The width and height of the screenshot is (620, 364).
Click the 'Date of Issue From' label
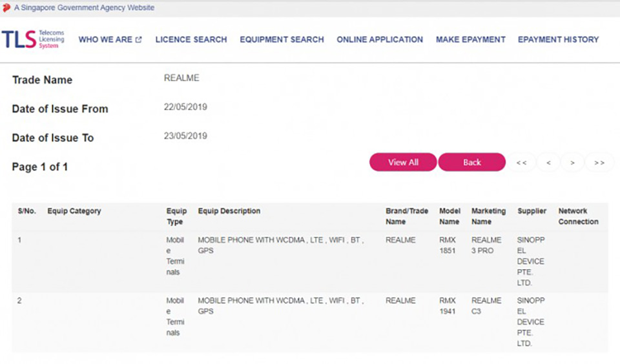pos(60,108)
